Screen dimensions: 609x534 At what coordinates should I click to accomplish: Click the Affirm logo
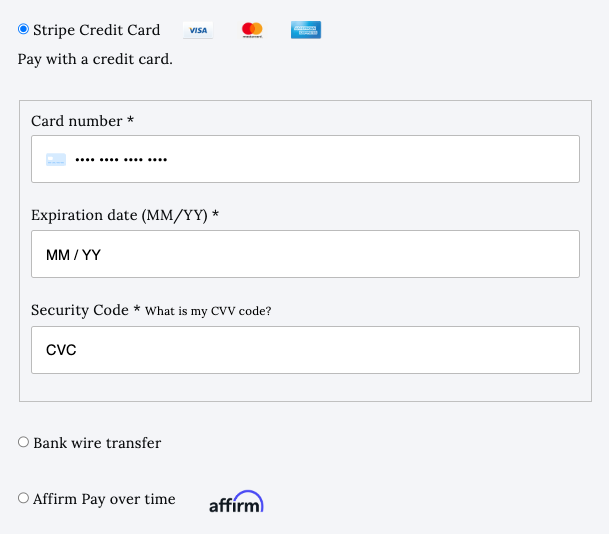click(x=236, y=501)
